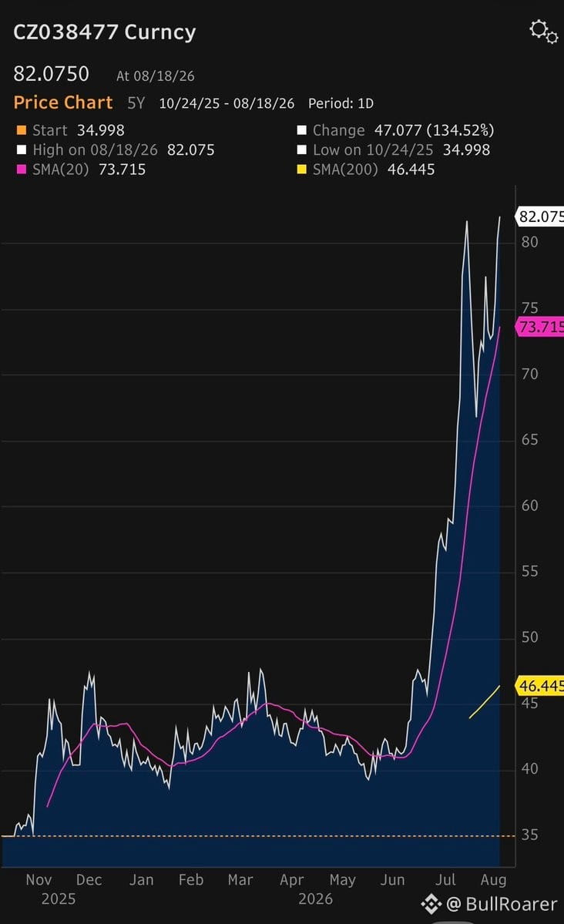Click the 50 axis label
564x924 pixels.
click(530, 637)
